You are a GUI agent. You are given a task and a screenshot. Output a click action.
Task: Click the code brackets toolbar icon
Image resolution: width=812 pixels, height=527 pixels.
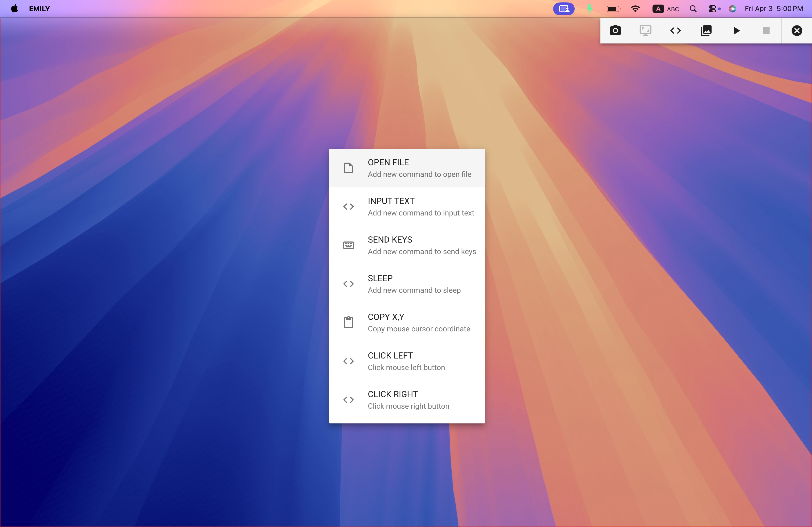pyautogui.click(x=675, y=31)
